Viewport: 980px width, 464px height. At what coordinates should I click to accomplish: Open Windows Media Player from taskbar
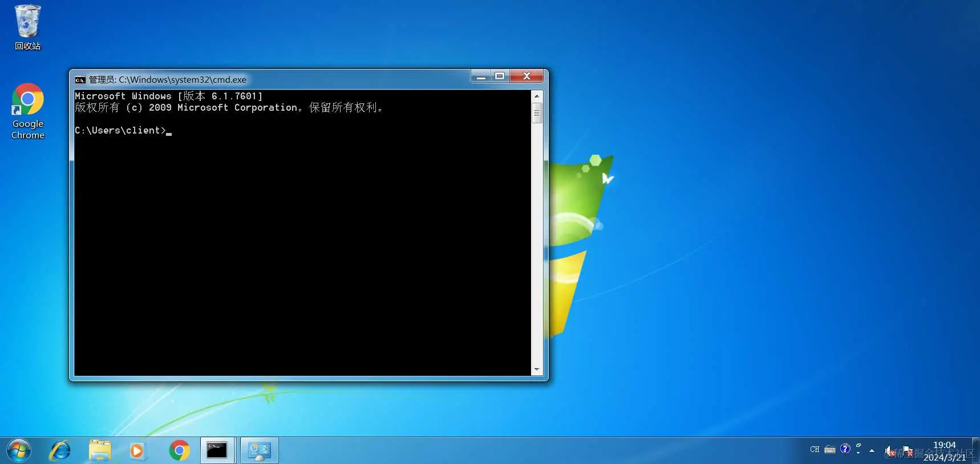click(137, 451)
